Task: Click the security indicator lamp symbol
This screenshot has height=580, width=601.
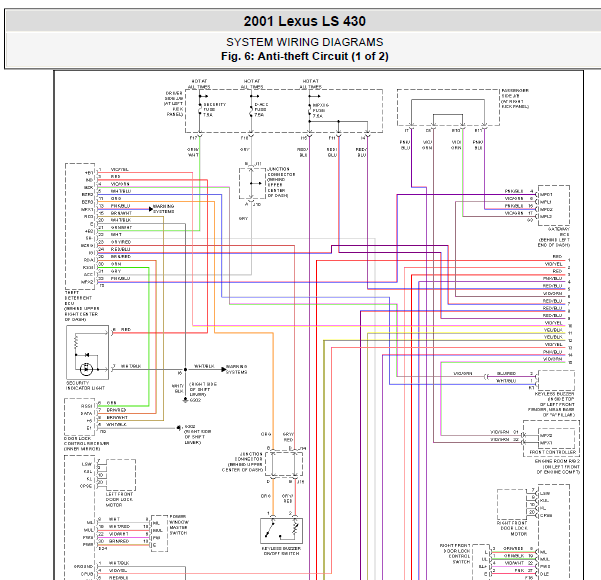Action: coord(86,369)
